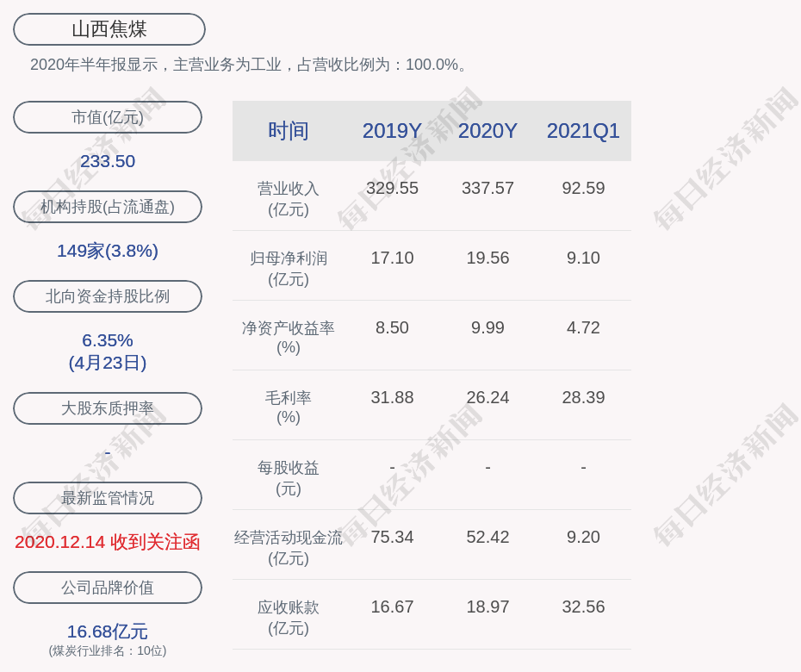Select the brand value 16.68亿元
The image size is (801, 672).
click(x=108, y=632)
